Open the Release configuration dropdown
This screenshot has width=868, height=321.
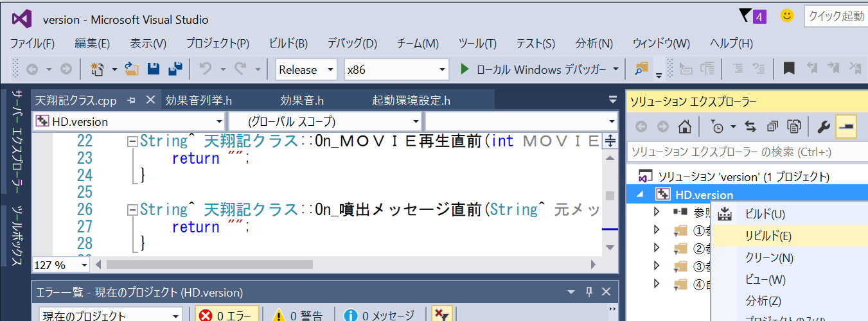306,69
